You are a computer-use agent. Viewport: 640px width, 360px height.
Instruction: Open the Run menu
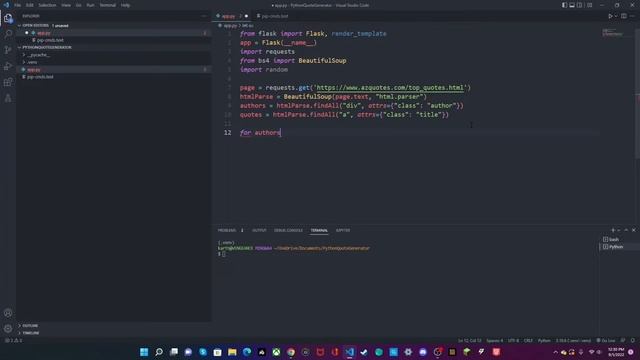90,5
